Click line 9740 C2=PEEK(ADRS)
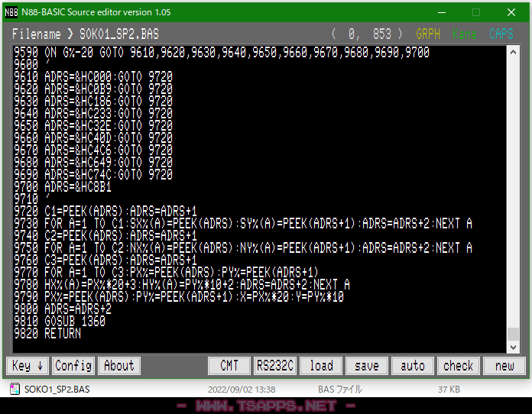This screenshot has height=414, width=532. pyautogui.click(x=105, y=236)
